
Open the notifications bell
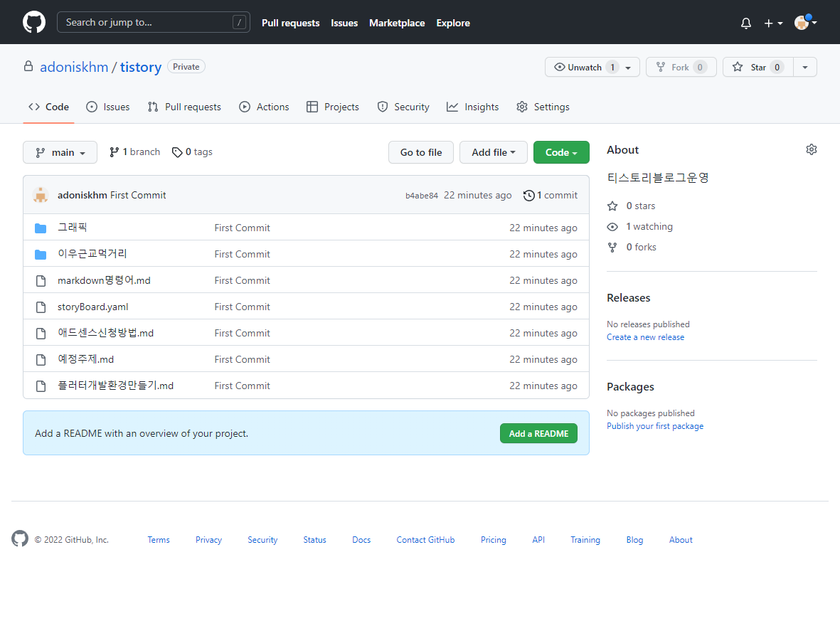[x=745, y=23]
